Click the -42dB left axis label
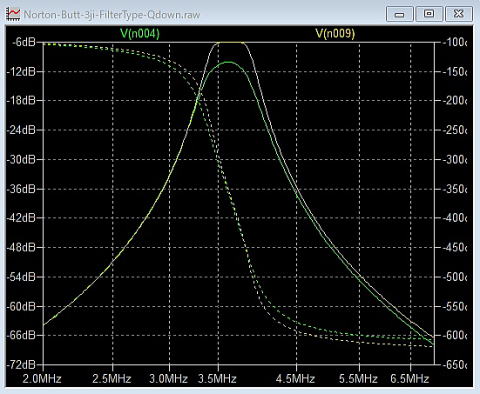This screenshot has height=394, width=480. pos(21,218)
